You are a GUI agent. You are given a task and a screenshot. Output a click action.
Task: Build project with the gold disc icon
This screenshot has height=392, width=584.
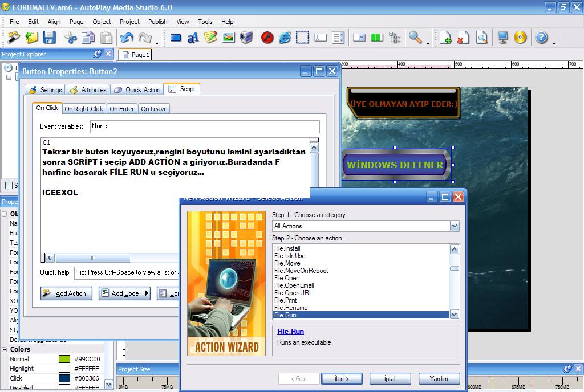[x=520, y=38]
